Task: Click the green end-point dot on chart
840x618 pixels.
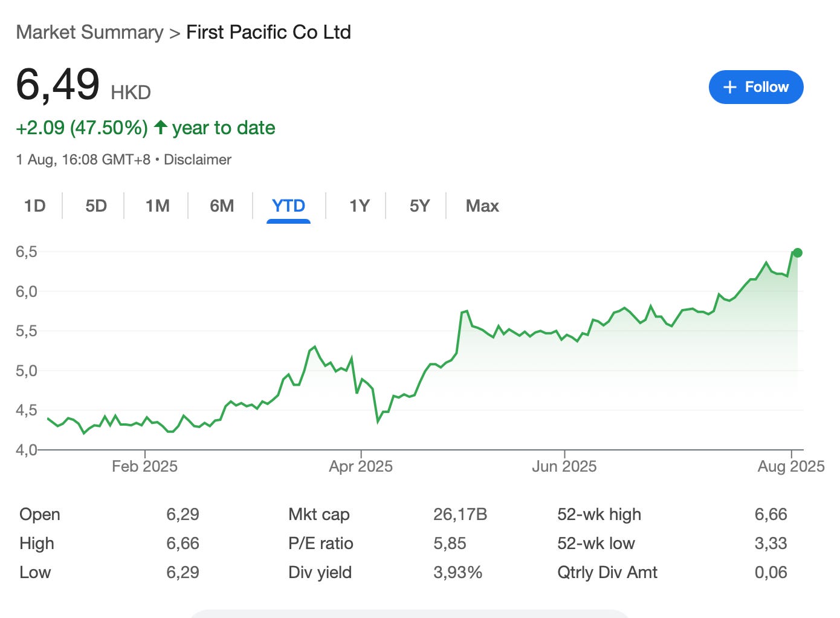Action: coord(797,253)
